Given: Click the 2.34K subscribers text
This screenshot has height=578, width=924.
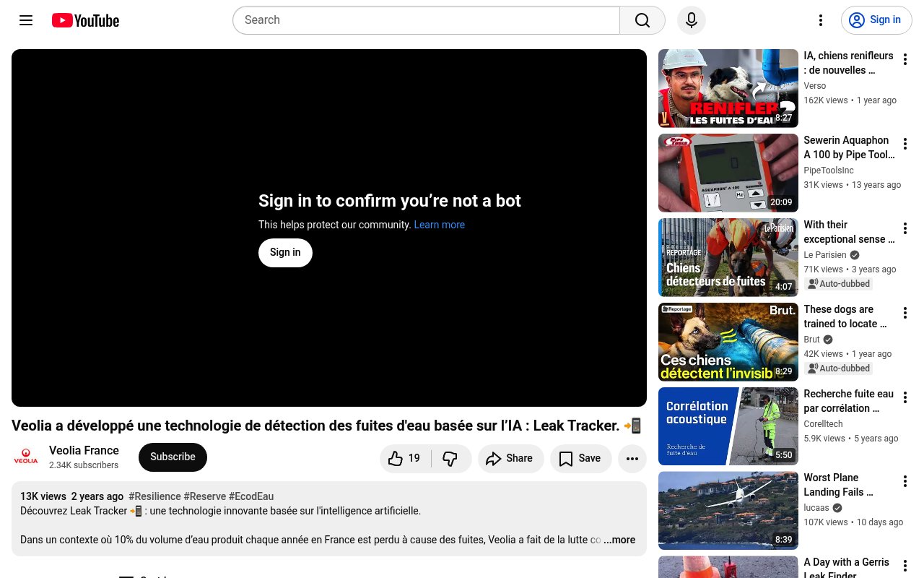Looking at the screenshot, I should point(84,465).
